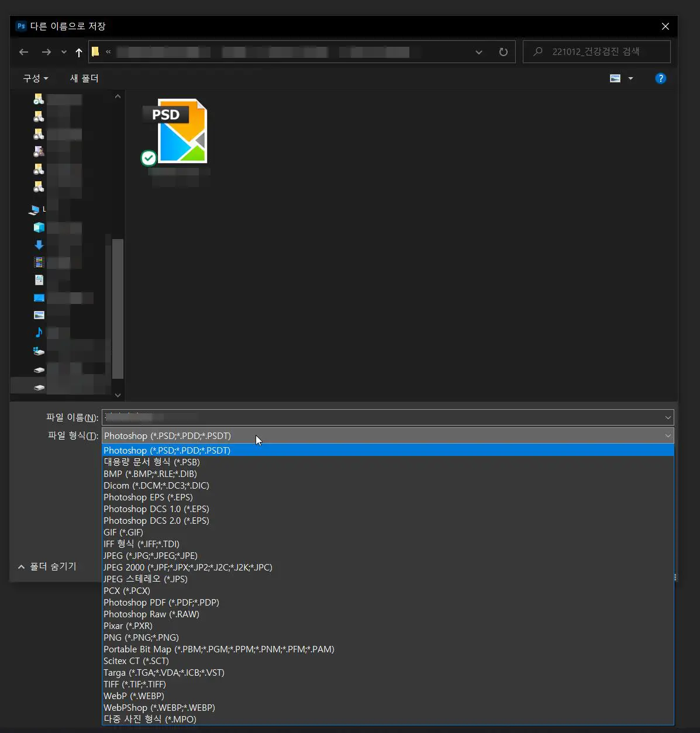This screenshot has width=700, height=733.
Task: Select BMP (*.BMP;*.RLE;*.DIB) format
Action: pyautogui.click(x=388, y=473)
